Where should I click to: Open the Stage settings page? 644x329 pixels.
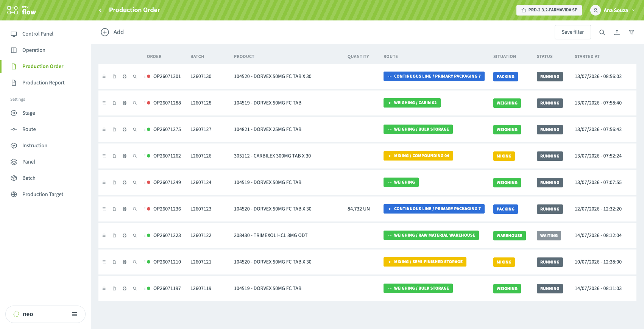point(28,113)
